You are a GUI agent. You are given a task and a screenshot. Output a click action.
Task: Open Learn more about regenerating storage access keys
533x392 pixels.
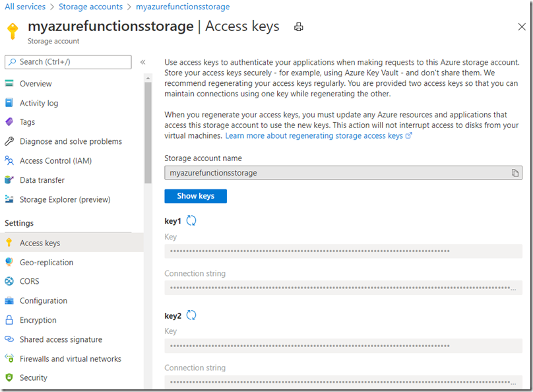click(319, 136)
